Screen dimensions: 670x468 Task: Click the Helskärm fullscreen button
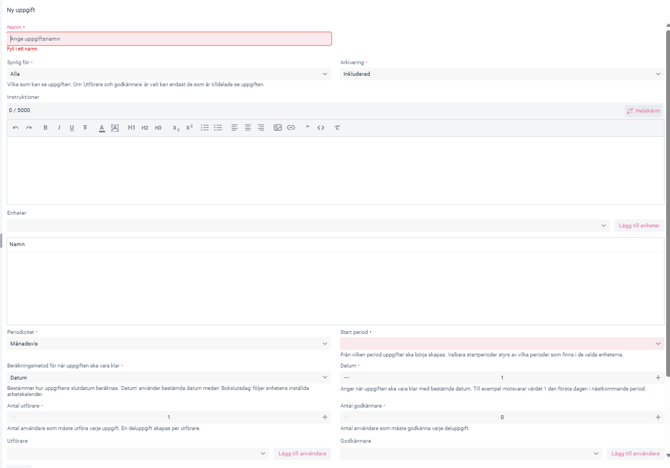point(643,111)
